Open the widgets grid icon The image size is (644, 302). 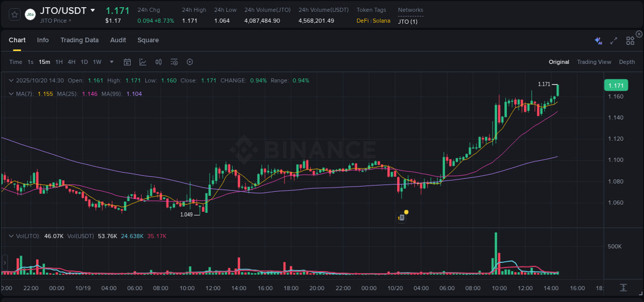630,40
